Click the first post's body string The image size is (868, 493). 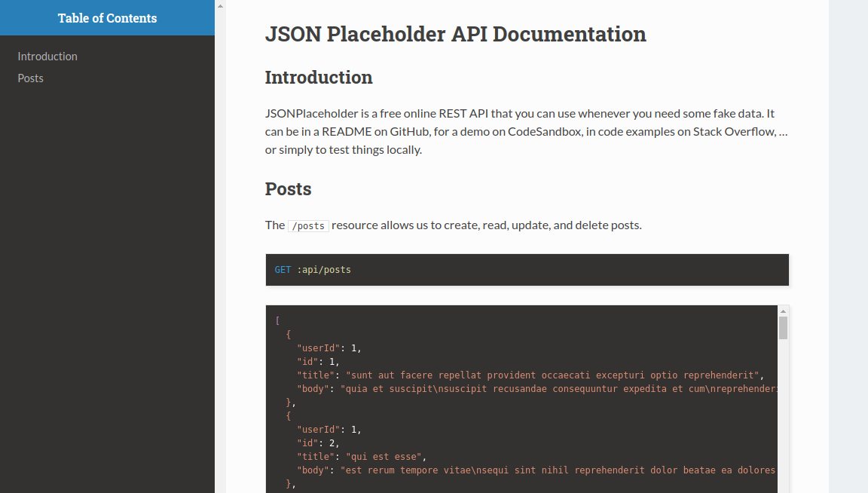[558, 389]
